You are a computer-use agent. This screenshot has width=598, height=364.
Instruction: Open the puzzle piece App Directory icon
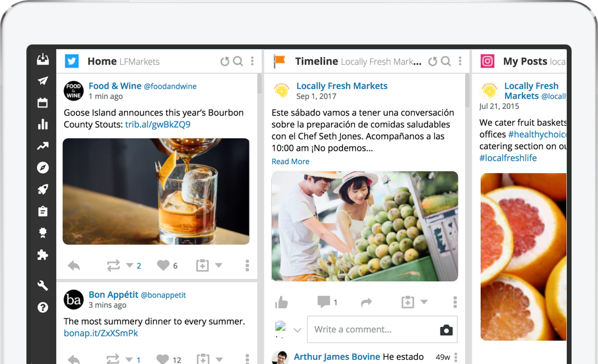click(x=43, y=254)
